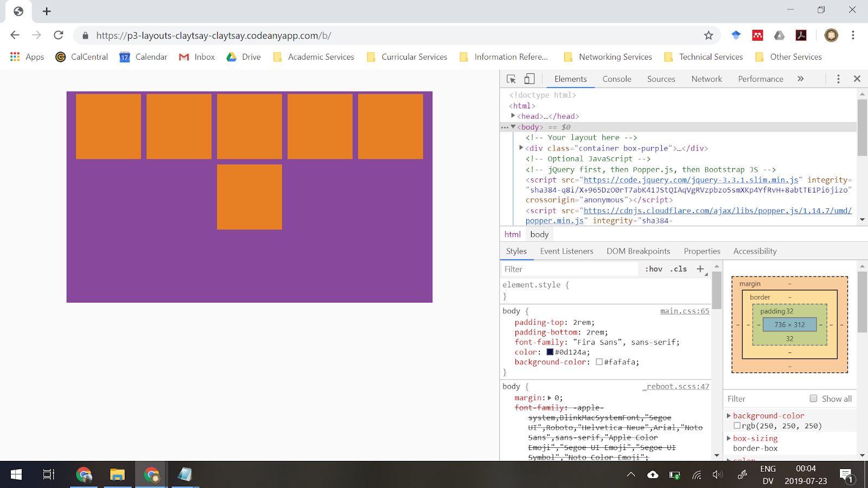Open the notification center icon
The width and height of the screenshot is (868, 488).
(x=847, y=476)
